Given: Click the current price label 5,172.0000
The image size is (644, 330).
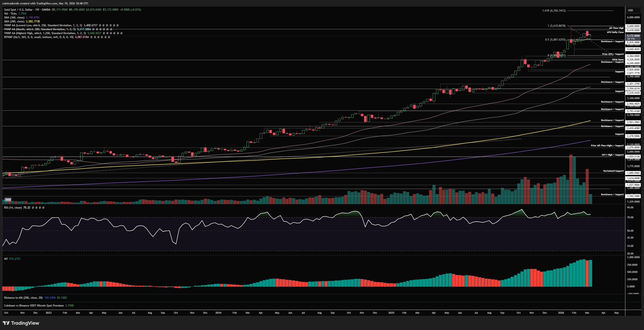Looking at the screenshot, I should point(633,36).
